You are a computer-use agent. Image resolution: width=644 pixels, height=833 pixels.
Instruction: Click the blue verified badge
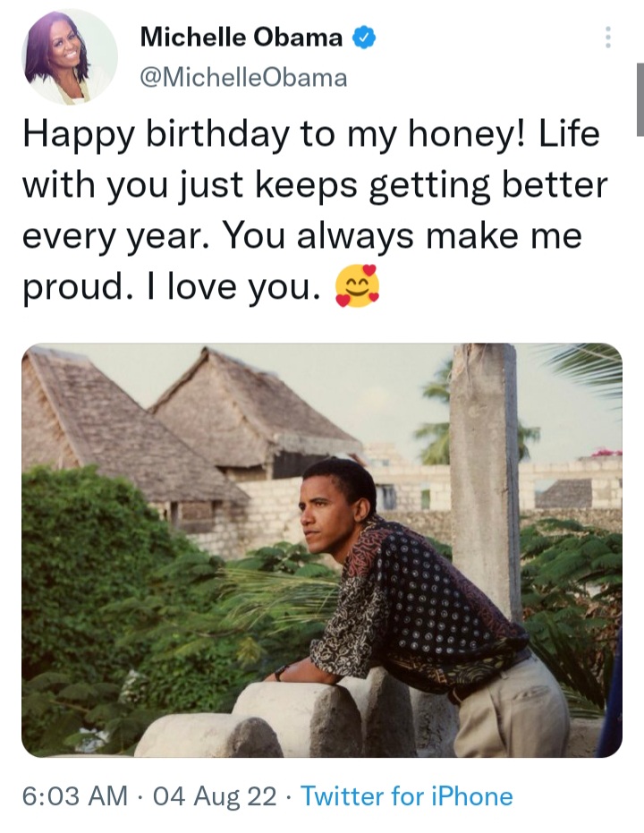(x=362, y=38)
